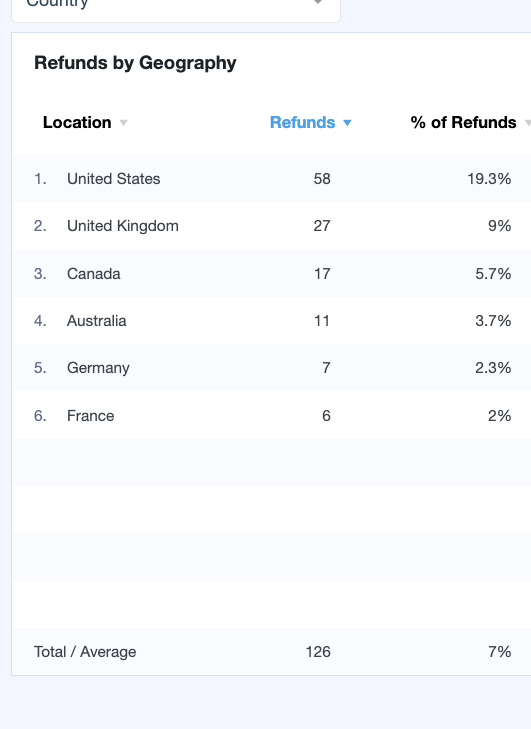Click the blue Refunds sort arrow
Image resolution: width=531 pixels, height=729 pixels.
click(347, 123)
